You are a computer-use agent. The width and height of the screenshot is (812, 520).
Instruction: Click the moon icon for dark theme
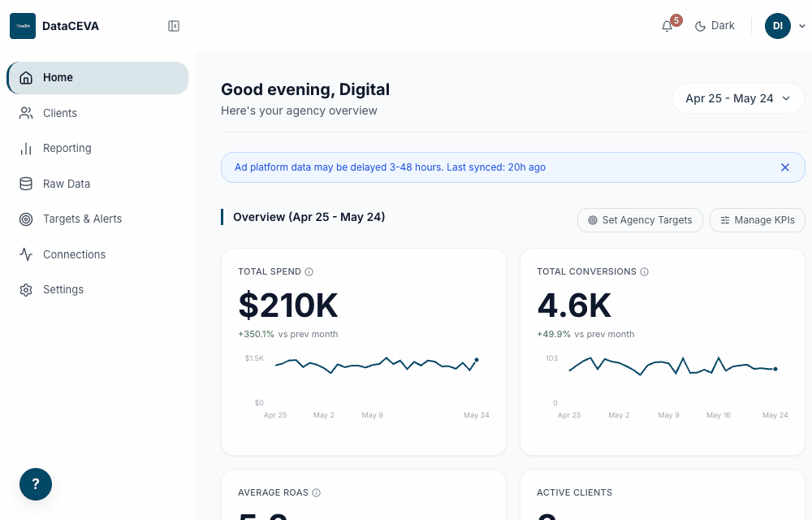[700, 26]
